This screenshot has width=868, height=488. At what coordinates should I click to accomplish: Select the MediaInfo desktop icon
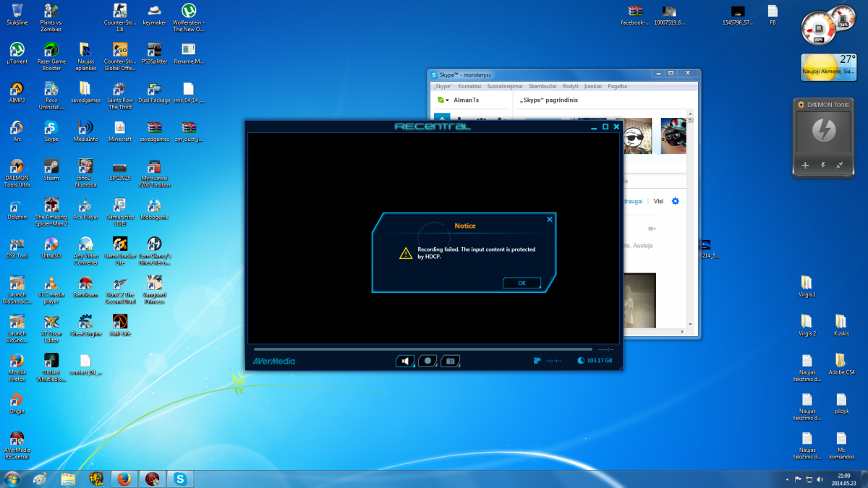tap(85, 131)
